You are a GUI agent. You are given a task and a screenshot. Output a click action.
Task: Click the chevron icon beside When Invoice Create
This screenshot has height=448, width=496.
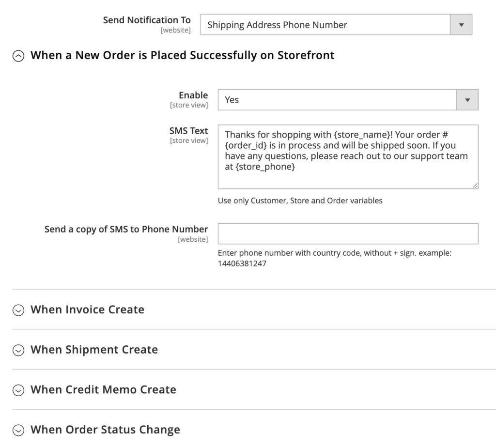click(18, 310)
